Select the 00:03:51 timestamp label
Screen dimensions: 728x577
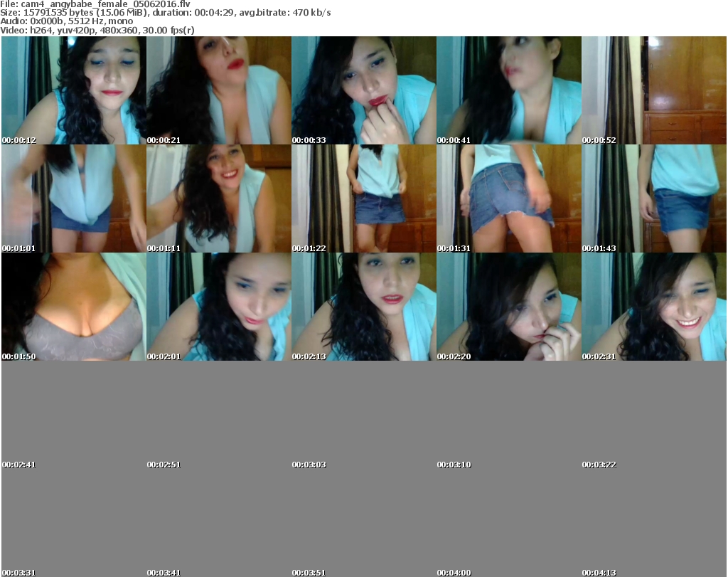click(309, 573)
